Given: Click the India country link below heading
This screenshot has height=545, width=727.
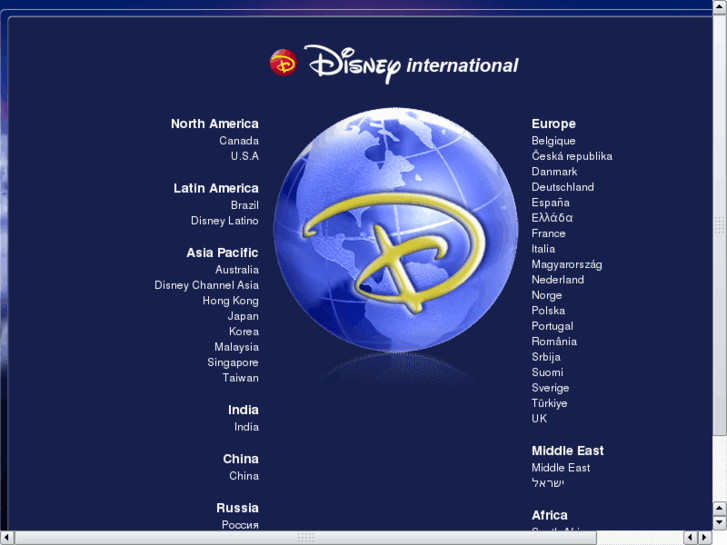Looking at the screenshot, I should (246, 427).
